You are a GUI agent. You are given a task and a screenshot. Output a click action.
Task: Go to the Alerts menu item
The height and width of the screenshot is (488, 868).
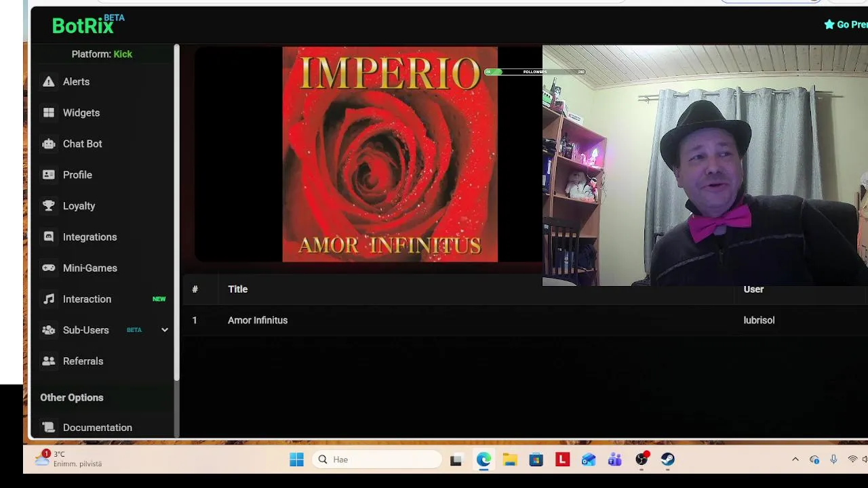click(76, 81)
